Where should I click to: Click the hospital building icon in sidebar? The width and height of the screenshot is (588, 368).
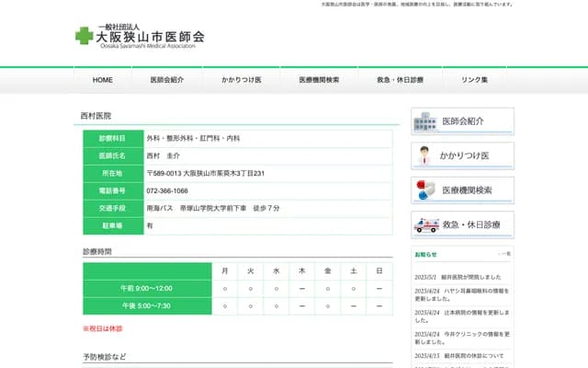tap(424, 121)
